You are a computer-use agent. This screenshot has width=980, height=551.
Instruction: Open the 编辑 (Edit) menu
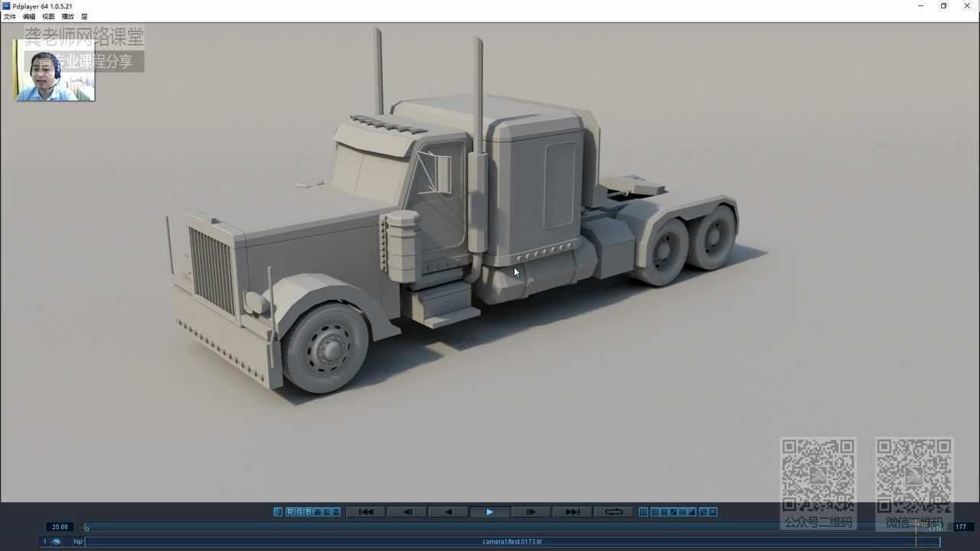point(29,16)
